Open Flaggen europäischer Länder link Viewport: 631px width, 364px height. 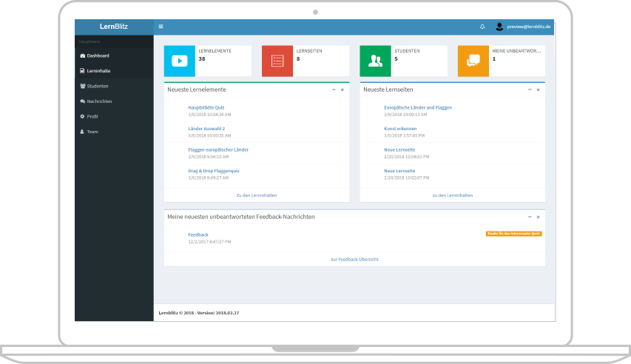coord(218,149)
